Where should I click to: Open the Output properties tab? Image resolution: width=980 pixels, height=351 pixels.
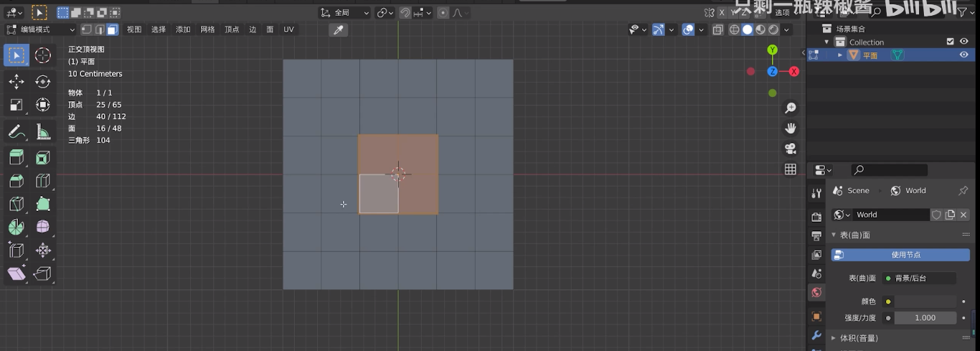pos(816,235)
